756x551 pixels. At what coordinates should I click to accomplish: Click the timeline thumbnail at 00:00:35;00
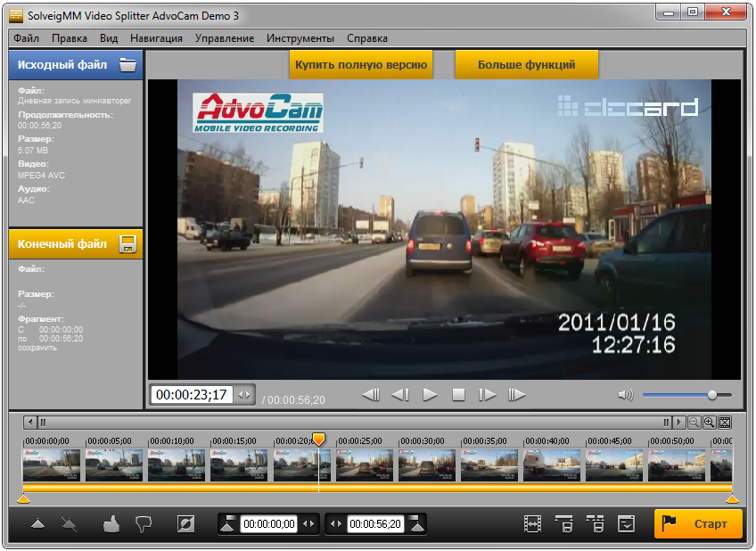(x=489, y=465)
